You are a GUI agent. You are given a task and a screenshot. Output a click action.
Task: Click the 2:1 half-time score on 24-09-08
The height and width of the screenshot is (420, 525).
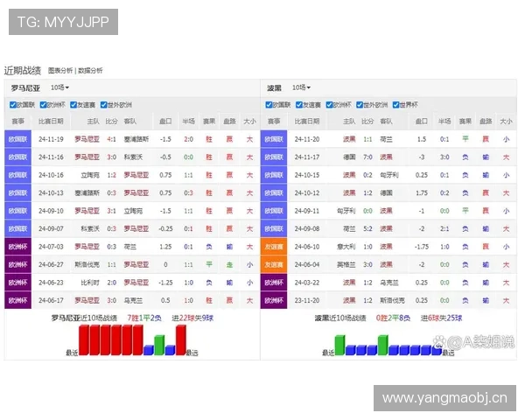click(x=444, y=228)
